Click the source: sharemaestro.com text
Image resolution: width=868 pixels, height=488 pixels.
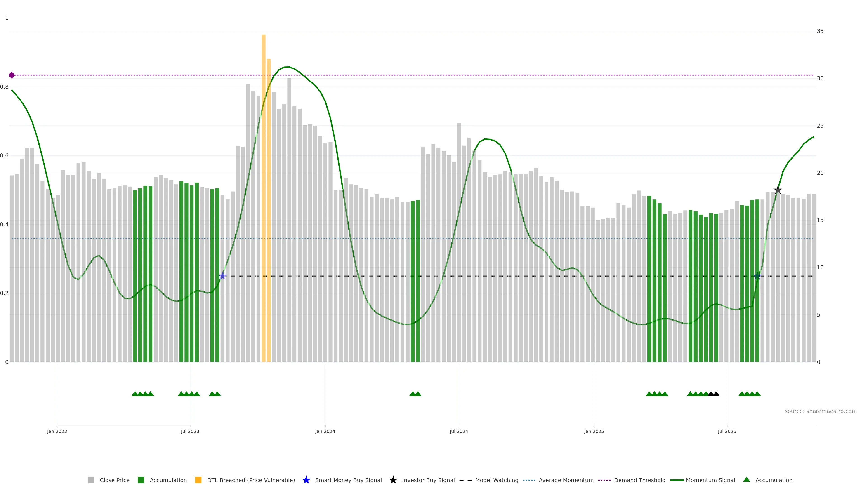click(821, 411)
